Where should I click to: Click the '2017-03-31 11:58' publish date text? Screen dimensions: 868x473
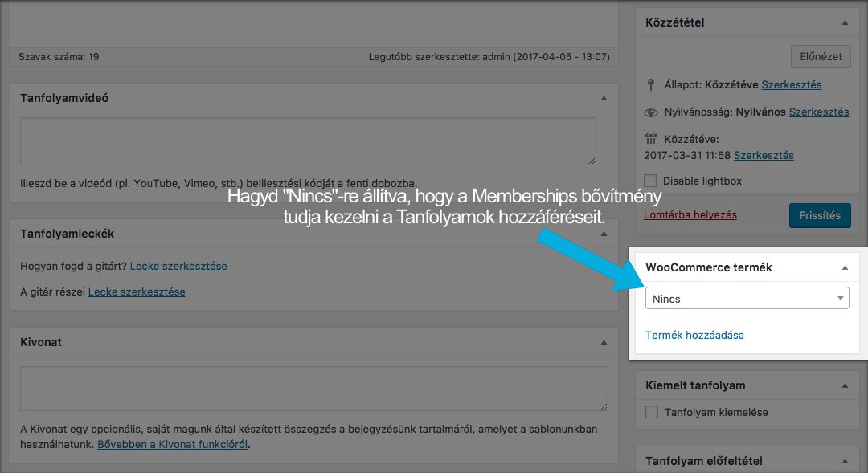pos(687,156)
